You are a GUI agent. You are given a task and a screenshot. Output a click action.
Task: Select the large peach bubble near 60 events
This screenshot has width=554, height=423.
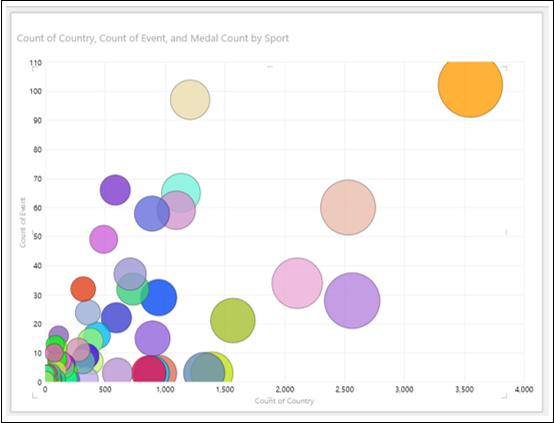click(x=348, y=207)
